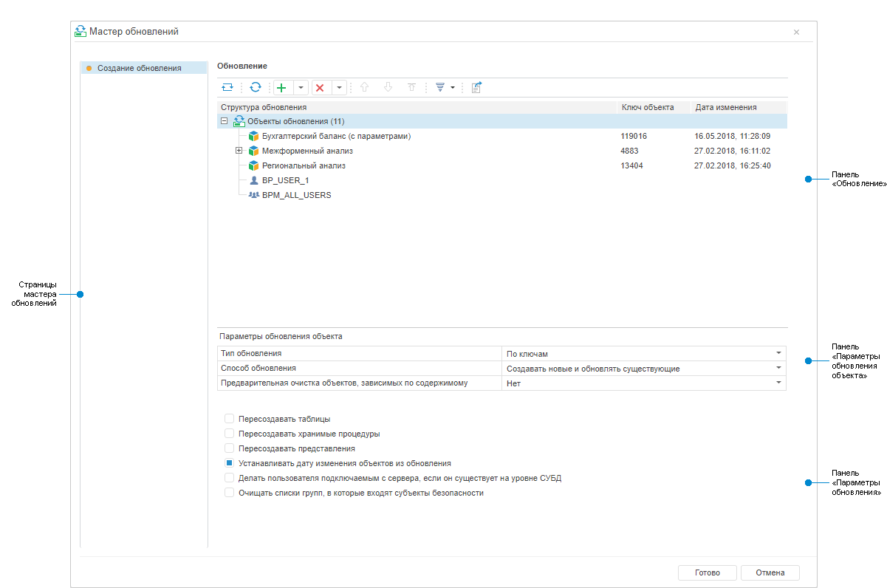Screen dimensions: 887x588
Task: Click the move up arrow icon
Action: 363,87
